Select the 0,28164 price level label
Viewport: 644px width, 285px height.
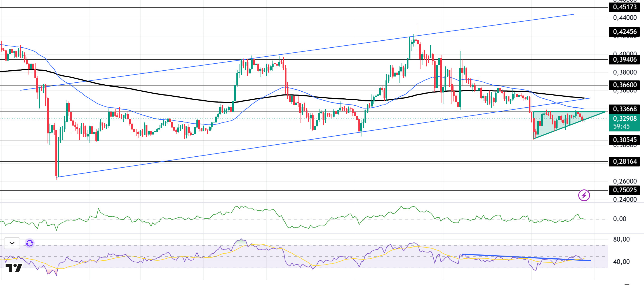pos(624,161)
